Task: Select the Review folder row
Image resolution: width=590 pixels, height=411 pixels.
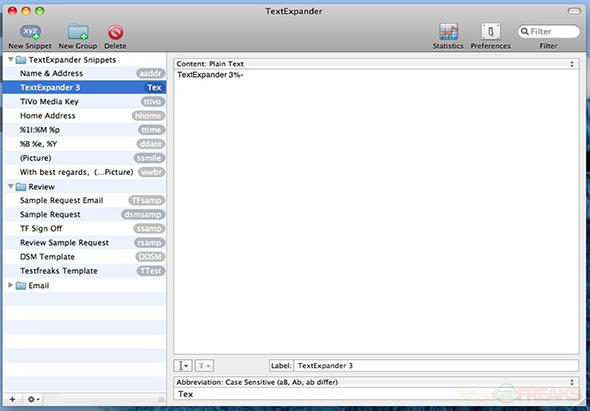Action: point(84,186)
